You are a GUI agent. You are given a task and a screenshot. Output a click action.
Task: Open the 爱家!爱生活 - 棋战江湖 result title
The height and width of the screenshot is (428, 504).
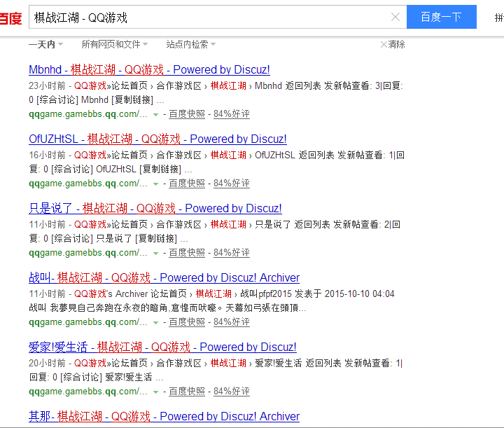[162, 347]
